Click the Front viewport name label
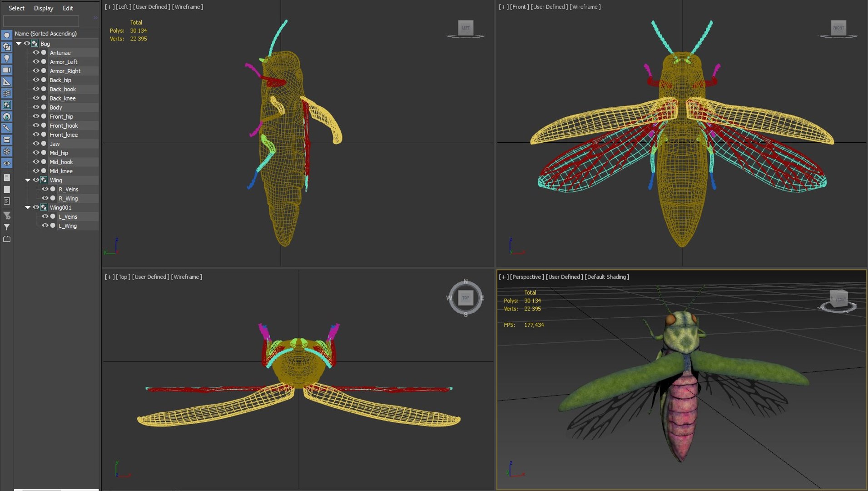 tap(519, 7)
